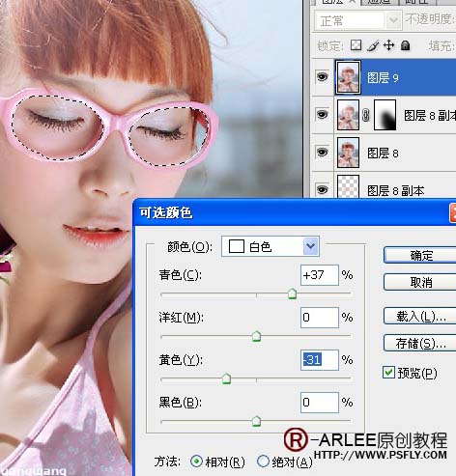Hide the 图层 9 layer
The height and width of the screenshot is (476, 456).
323,77
